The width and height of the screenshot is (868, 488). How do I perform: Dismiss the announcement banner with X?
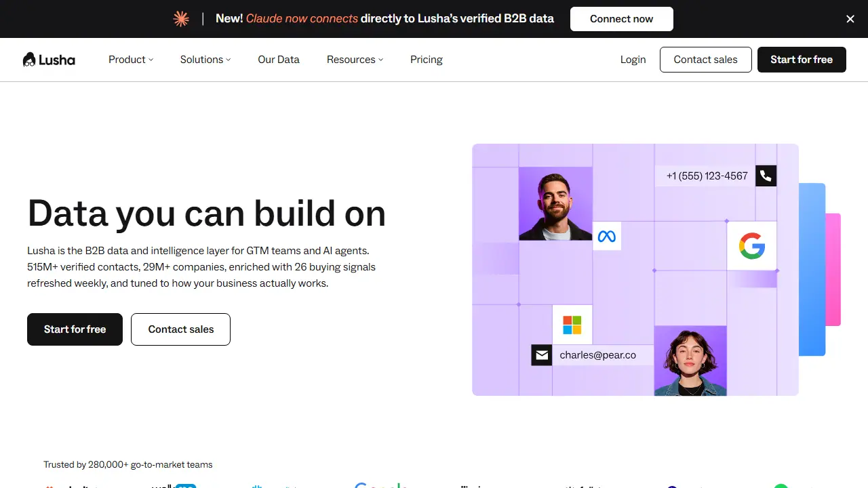pos(850,19)
